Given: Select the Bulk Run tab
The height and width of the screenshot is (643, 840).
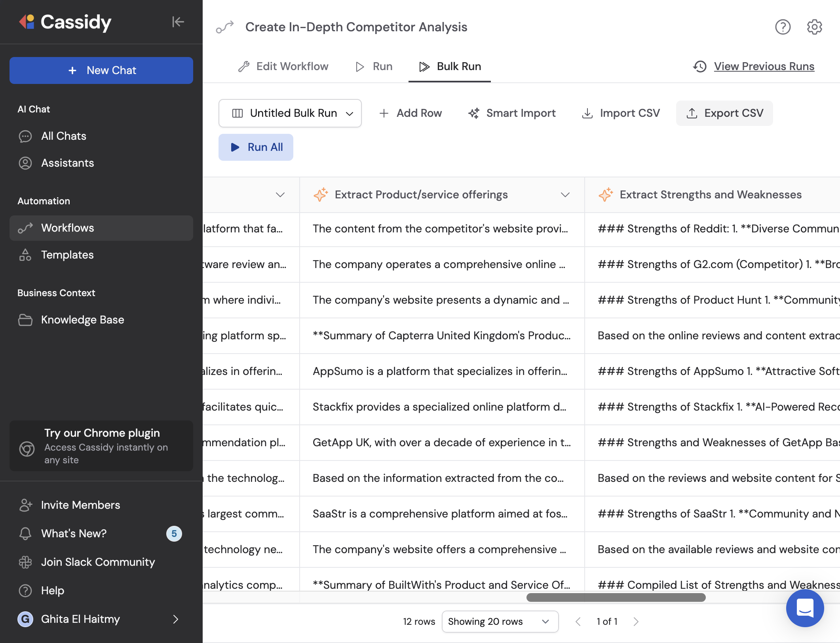Looking at the screenshot, I should coord(450,67).
